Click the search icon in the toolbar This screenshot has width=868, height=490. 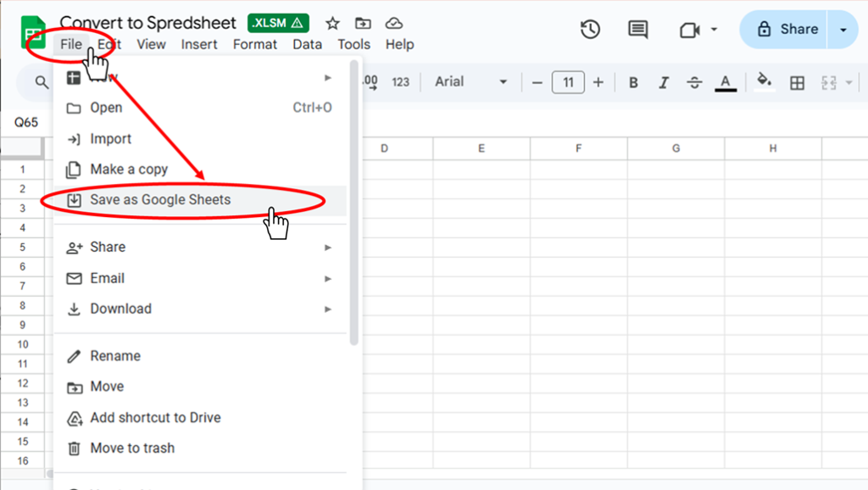click(x=40, y=82)
